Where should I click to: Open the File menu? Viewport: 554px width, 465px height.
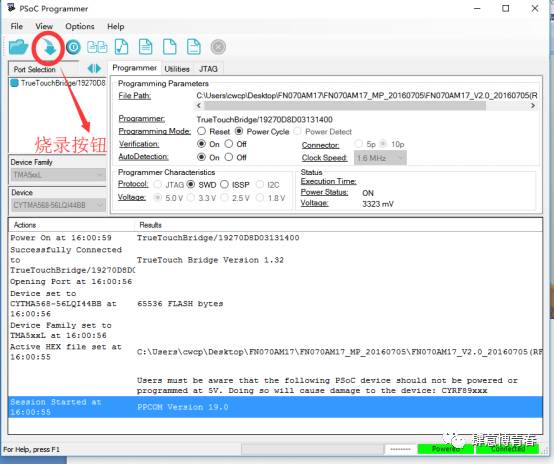(17, 27)
